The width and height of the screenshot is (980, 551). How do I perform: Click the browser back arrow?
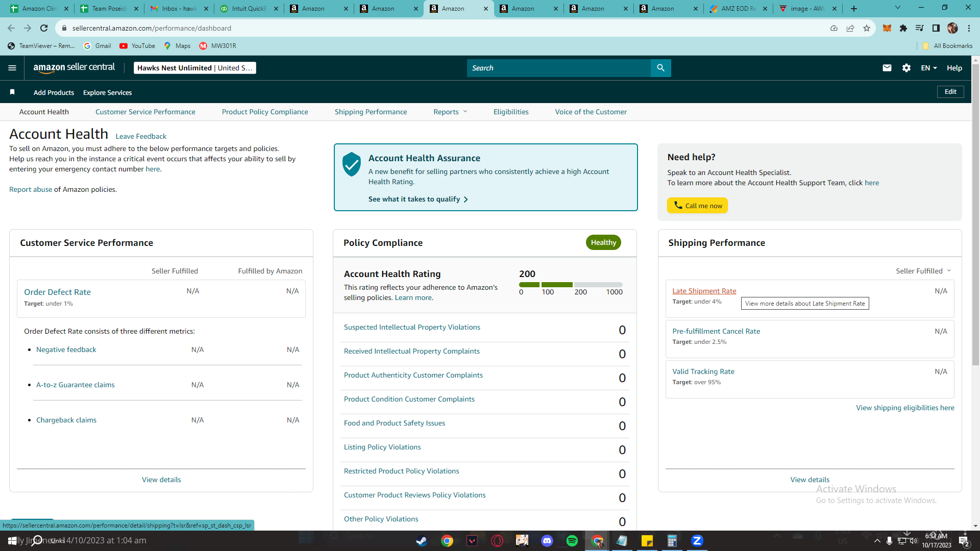11,28
